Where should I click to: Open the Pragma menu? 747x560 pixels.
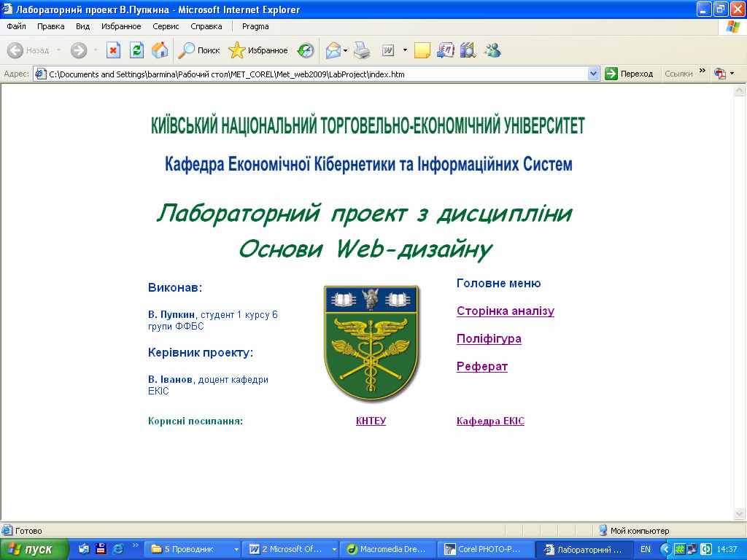[x=255, y=26]
